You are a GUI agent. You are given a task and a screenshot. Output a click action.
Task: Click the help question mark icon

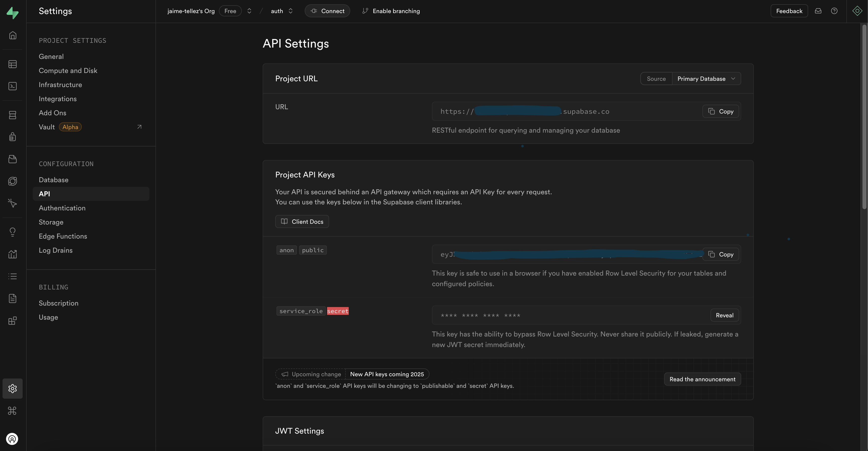pos(834,11)
